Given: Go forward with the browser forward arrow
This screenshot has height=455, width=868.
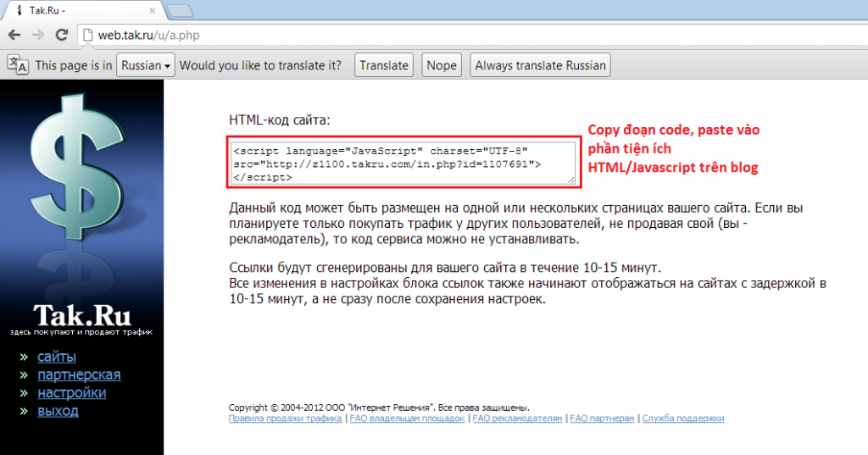Looking at the screenshot, I should click(x=37, y=36).
